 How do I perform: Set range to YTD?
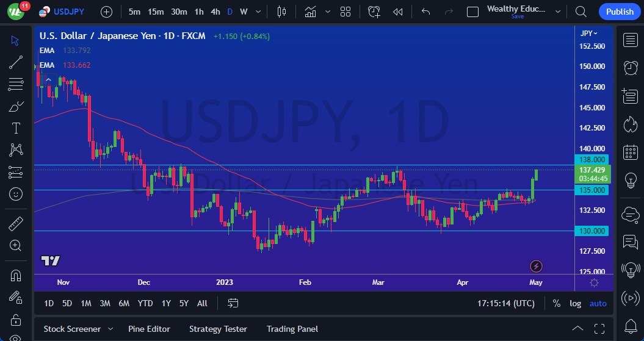coord(145,303)
